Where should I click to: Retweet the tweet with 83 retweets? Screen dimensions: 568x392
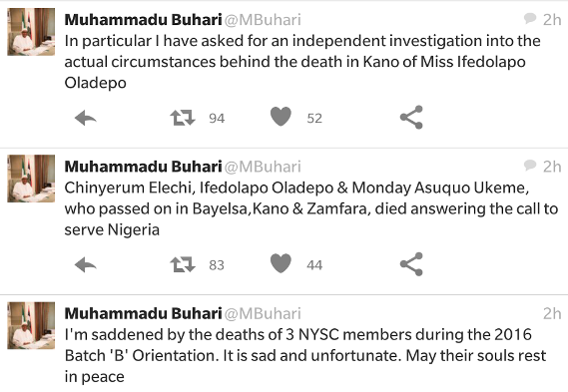tap(183, 264)
